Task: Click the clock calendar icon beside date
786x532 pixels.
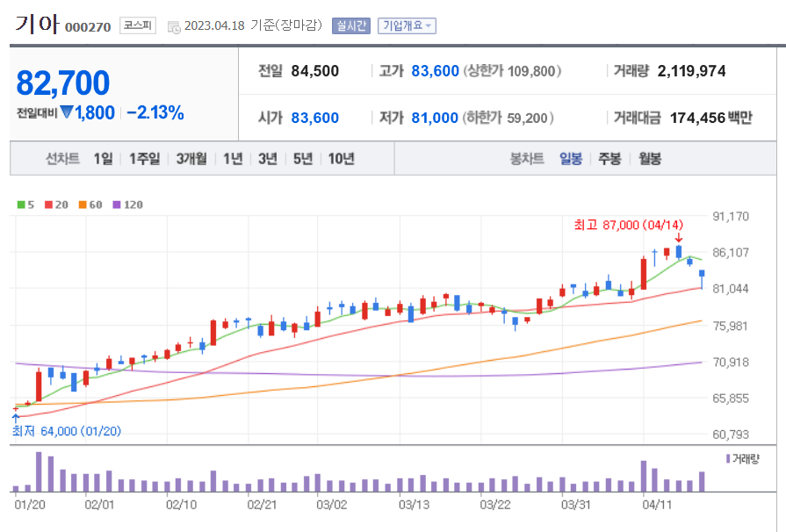Action: click(174, 27)
